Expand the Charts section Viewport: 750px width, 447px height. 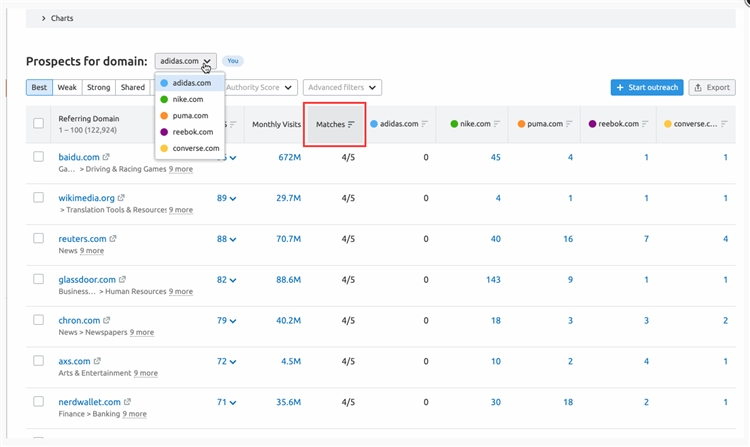tap(57, 18)
